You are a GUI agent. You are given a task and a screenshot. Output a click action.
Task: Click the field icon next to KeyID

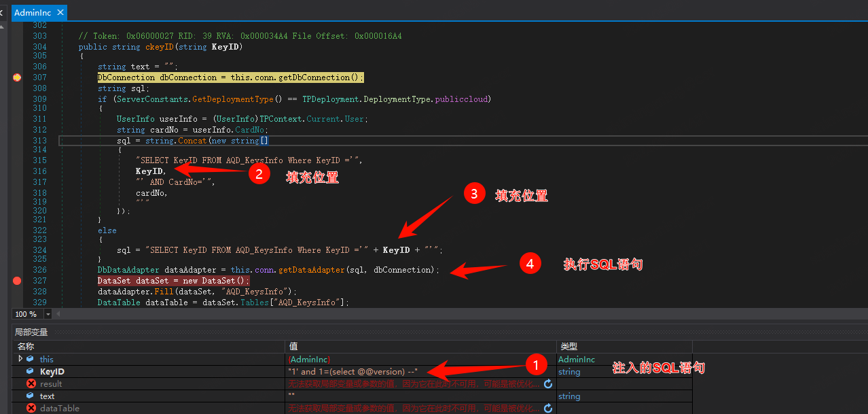point(31,372)
